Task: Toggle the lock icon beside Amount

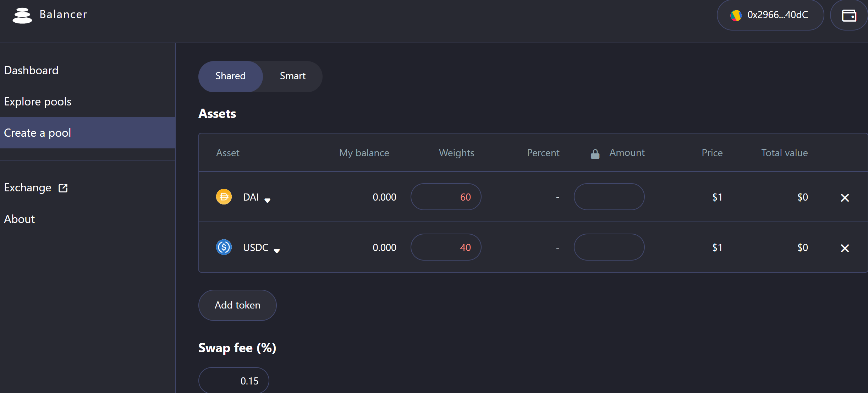Action: 595,154
